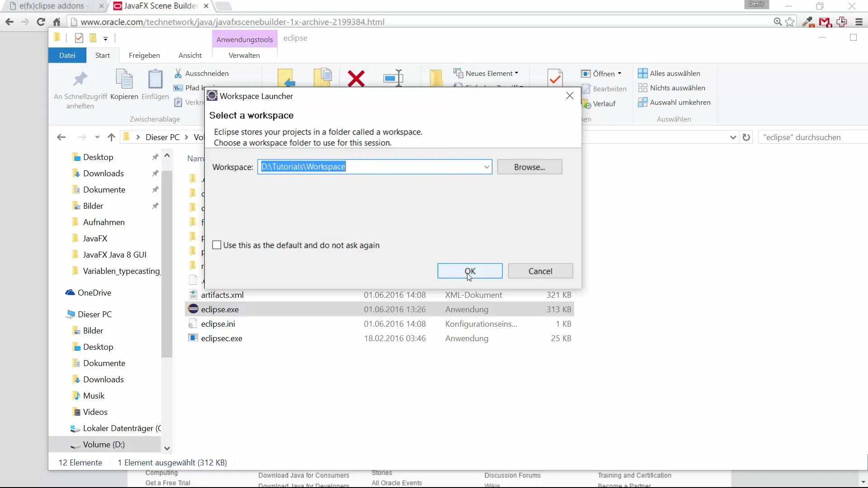Click navigation pane scroll up arrow
Image resolution: width=868 pixels, height=488 pixels.
click(x=167, y=155)
